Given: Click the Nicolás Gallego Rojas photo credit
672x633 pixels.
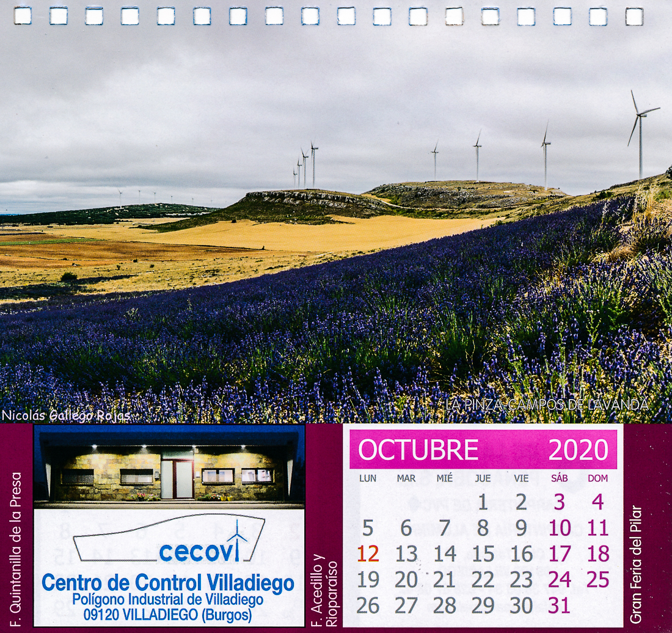Looking at the screenshot, I should [x=66, y=415].
